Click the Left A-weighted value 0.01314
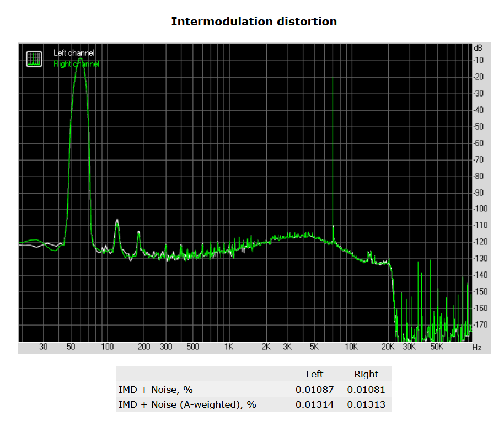The width and height of the screenshot is (504, 437). [315, 404]
